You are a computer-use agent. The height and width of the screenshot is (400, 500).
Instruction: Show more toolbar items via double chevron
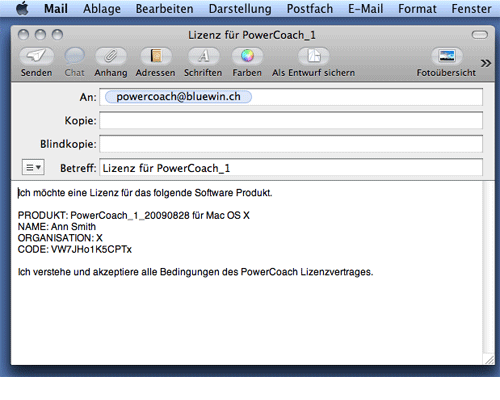pos(486,63)
